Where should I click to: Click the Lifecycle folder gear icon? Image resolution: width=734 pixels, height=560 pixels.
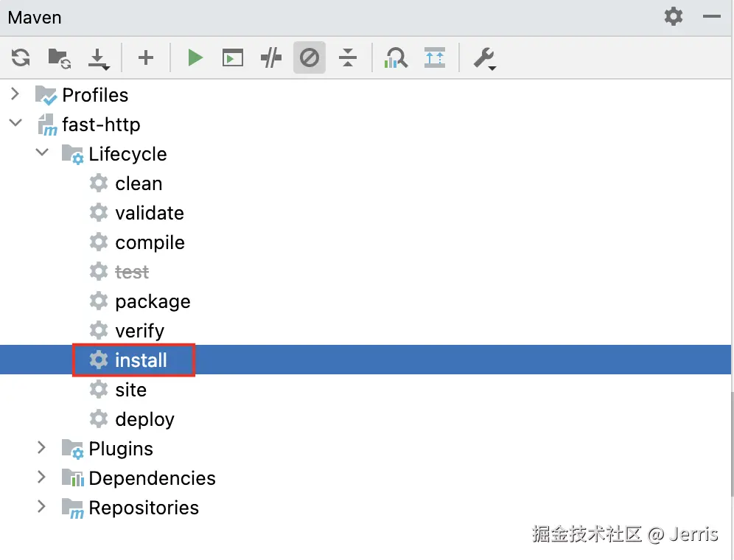[x=72, y=155]
